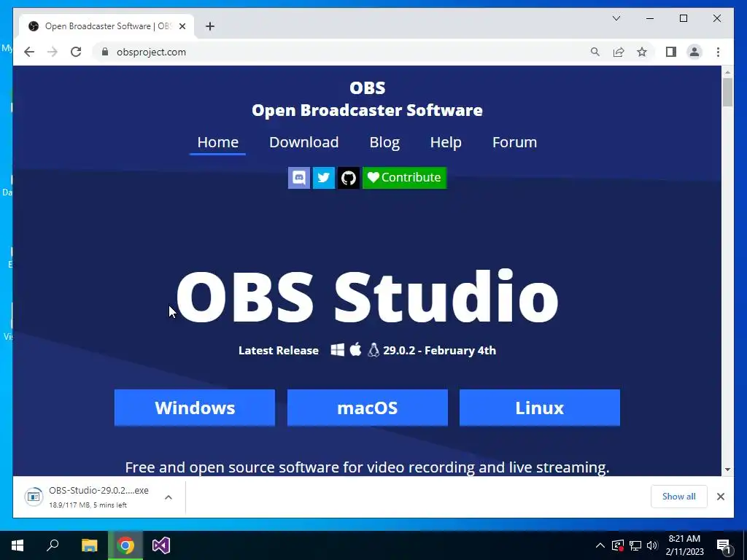Open a new tab with plus button

click(210, 26)
